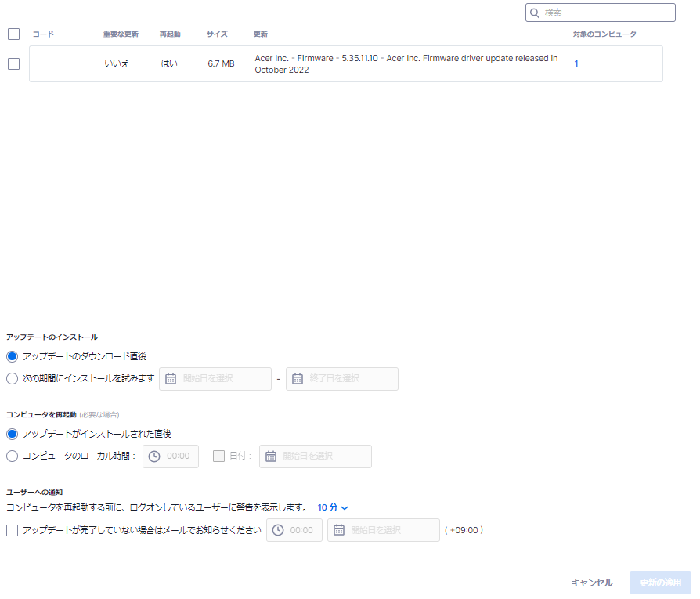Click calendar icon in email notification date field
The width and height of the screenshot is (700, 599).
(x=339, y=530)
